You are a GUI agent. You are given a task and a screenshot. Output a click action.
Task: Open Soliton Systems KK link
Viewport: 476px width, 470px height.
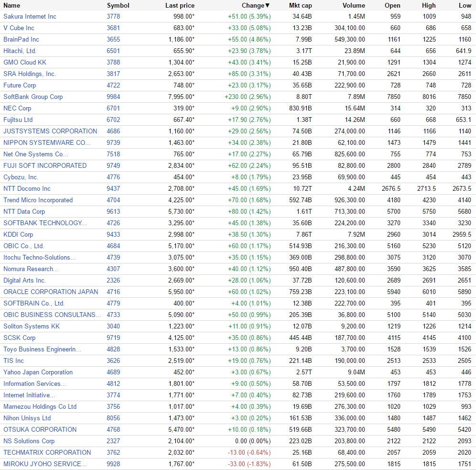(32, 327)
